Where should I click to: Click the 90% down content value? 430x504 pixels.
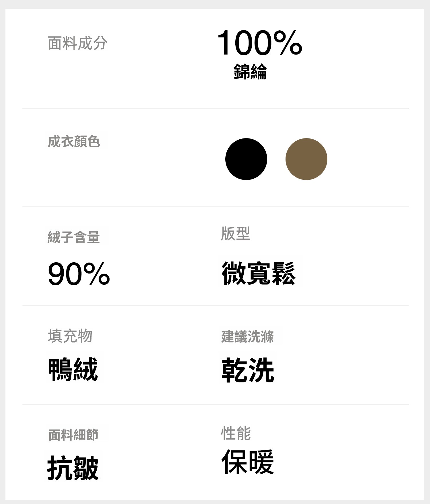point(79,274)
